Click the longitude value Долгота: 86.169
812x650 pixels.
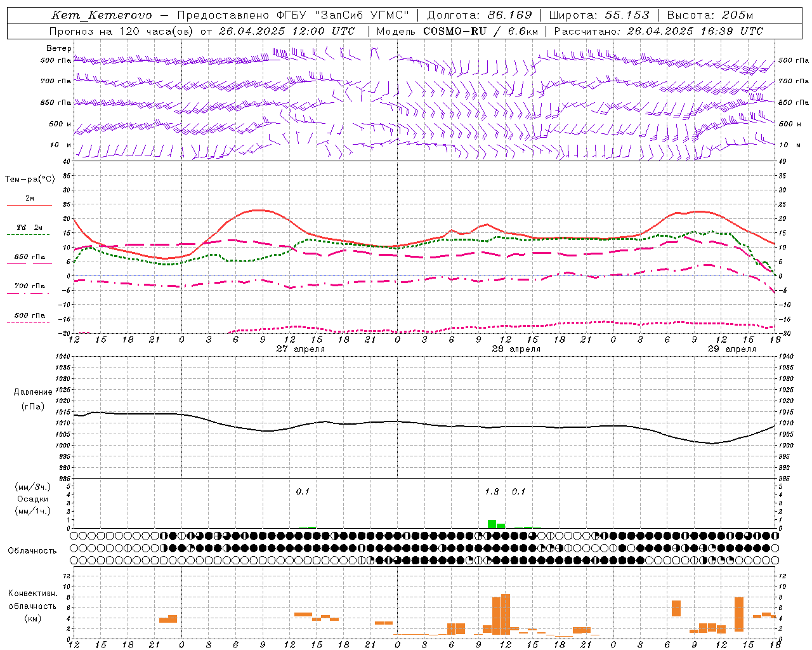480,15
